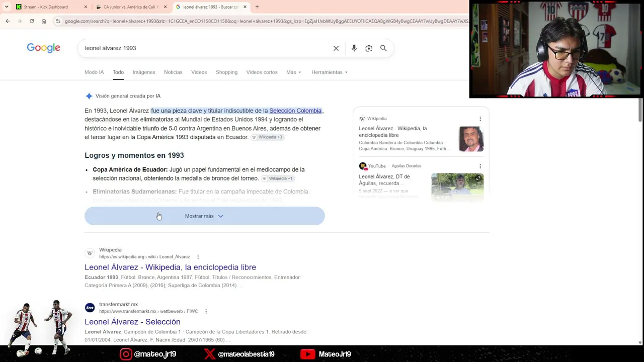Open the Herramientas tools dropdown
Viewport: 644px width, 362px height.
coord(330,72)
